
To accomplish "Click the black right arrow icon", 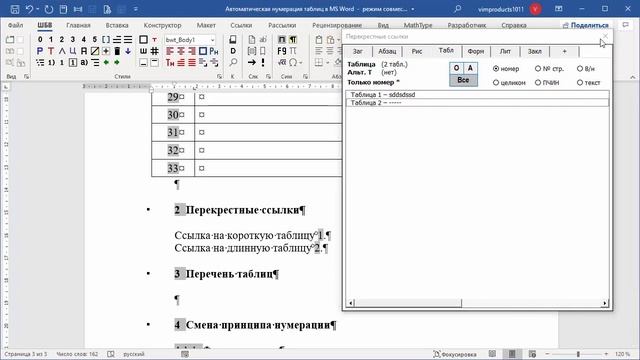I will click(252, 62).
